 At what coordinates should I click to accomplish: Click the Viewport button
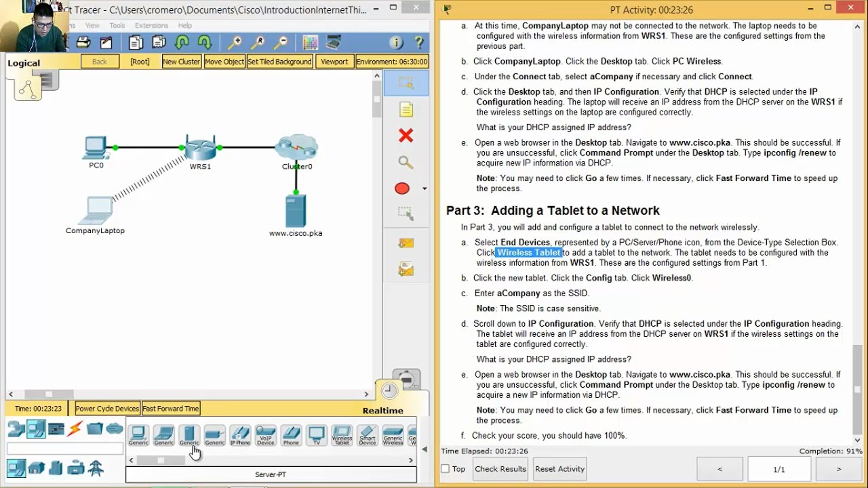(x=334, y=62)
